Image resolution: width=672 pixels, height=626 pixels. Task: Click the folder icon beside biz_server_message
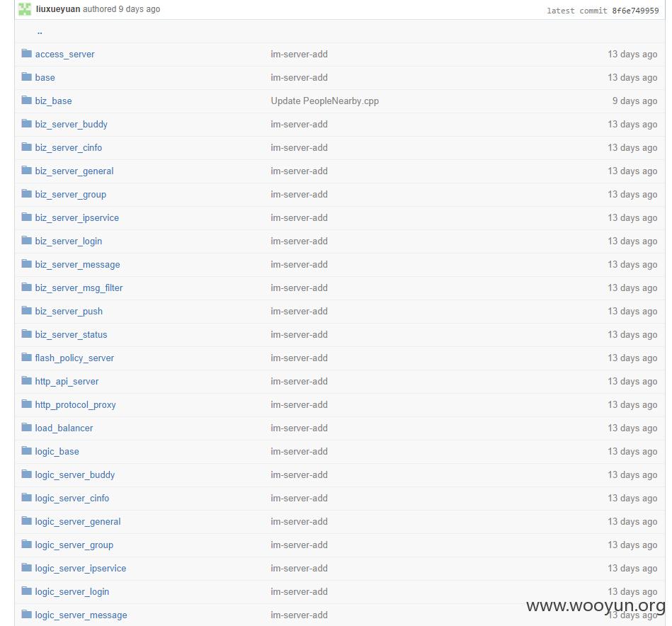point(27,263)
